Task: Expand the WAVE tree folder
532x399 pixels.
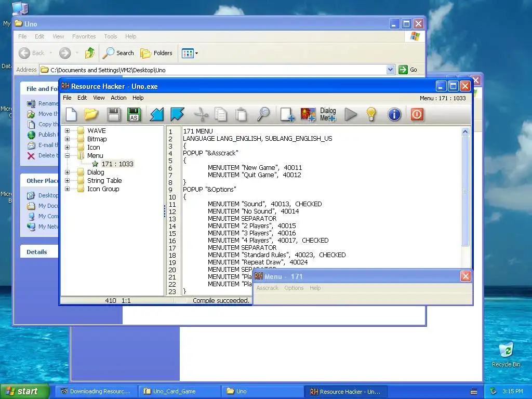Action: (67, 130)
